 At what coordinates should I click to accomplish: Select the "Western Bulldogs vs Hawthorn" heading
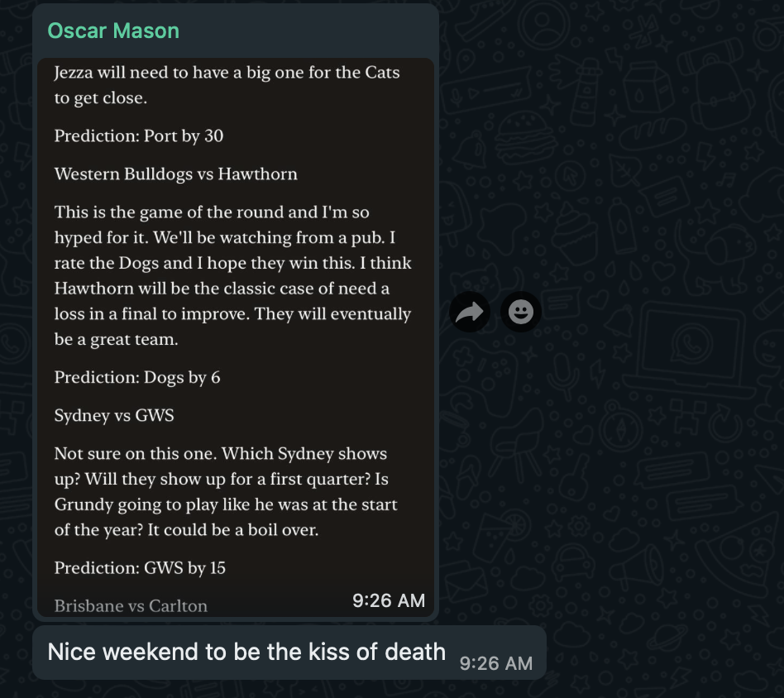(x=175, y=174)
